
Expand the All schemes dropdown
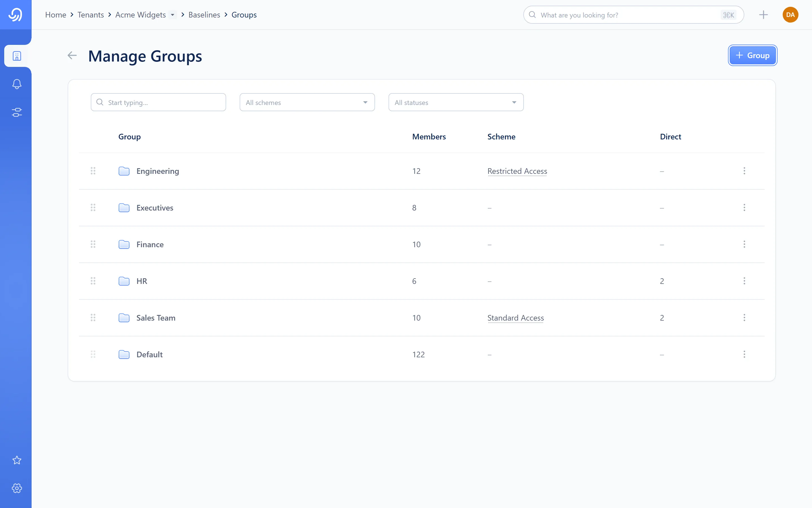coord(307,102)
